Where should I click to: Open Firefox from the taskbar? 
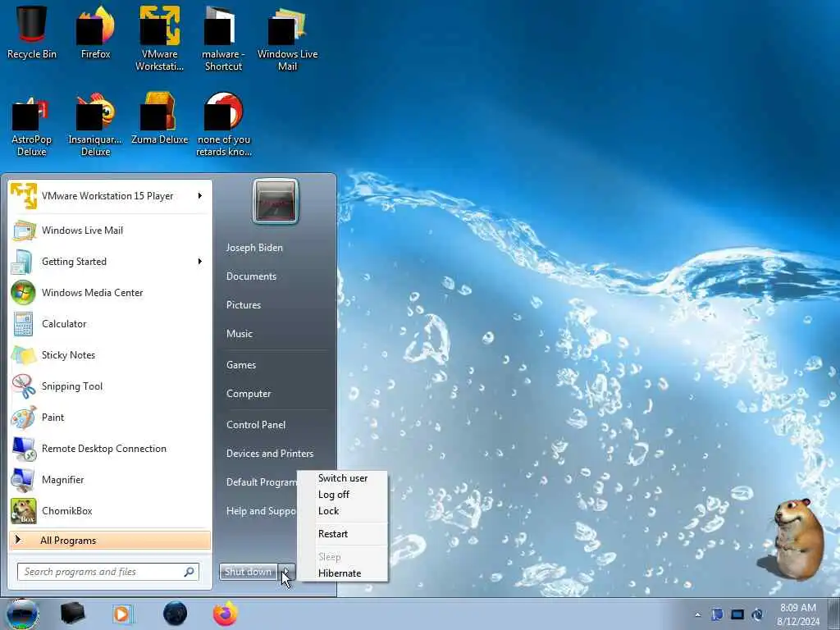pyautogui.click(x=226, y=614)
